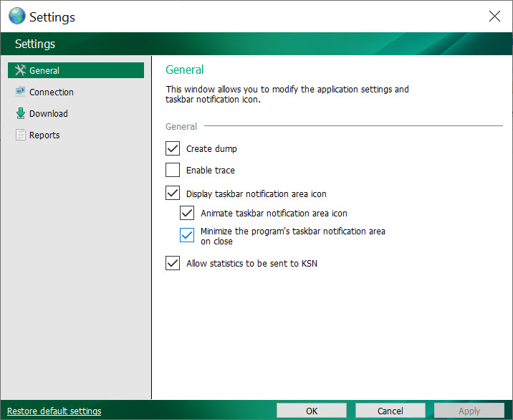The width and height of the screenshot is (513, 420).
Task: Click Restore default settings link
Action: click(54, 411)
